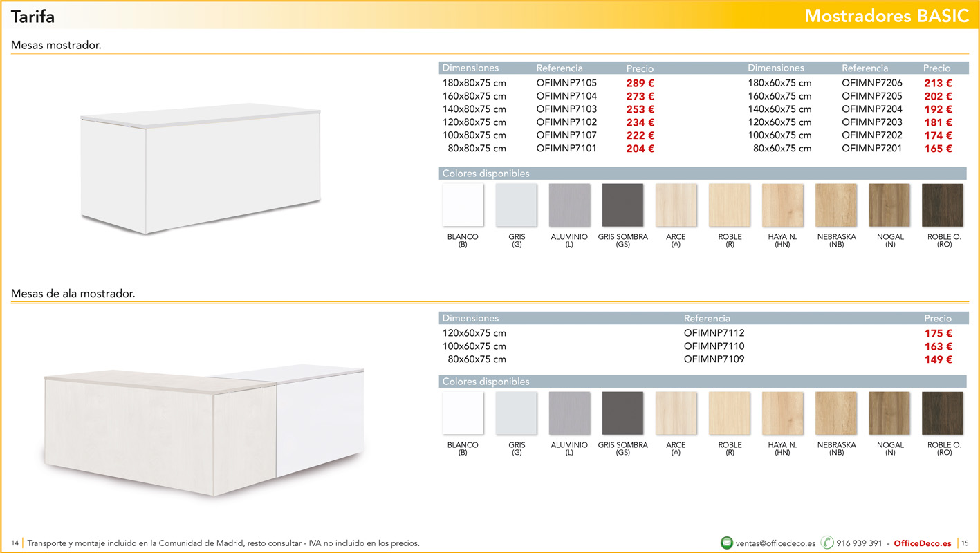Open the OfficeDeco.es website link
Screen dimensions: 980x553
pos(923,543)
